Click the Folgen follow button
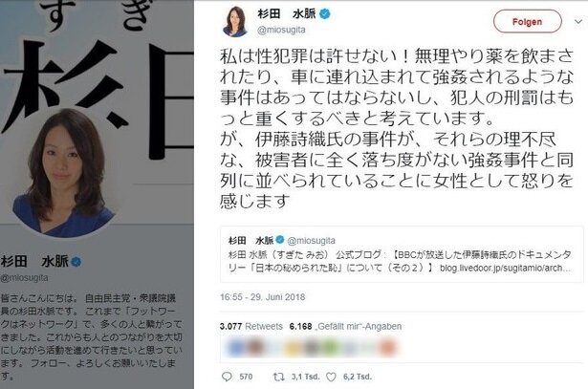 pos(527,22)
